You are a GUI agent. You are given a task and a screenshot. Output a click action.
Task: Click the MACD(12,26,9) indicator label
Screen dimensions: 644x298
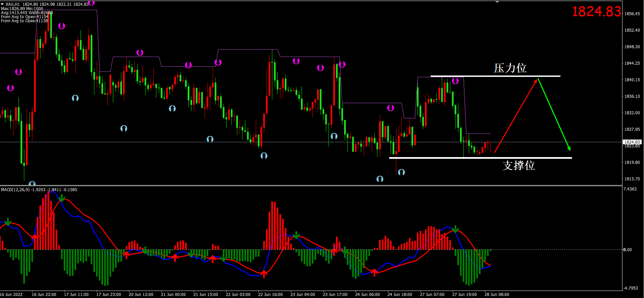[x=39, y=190]
